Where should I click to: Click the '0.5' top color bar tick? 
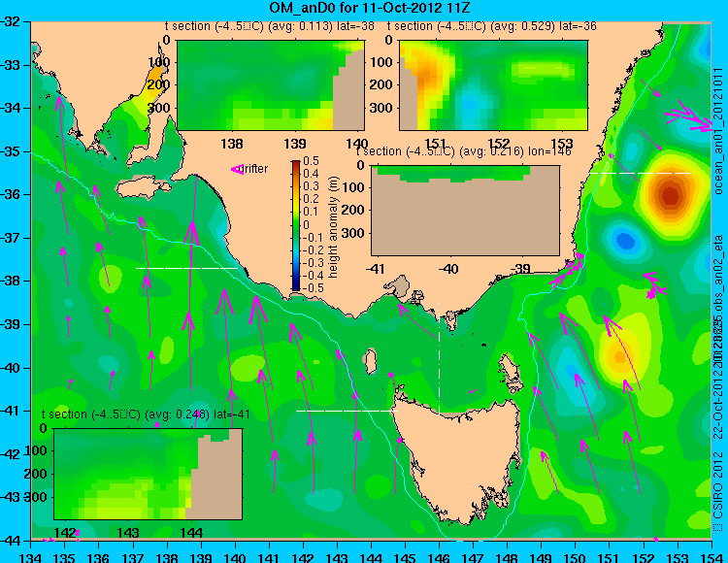coord(311,161)
